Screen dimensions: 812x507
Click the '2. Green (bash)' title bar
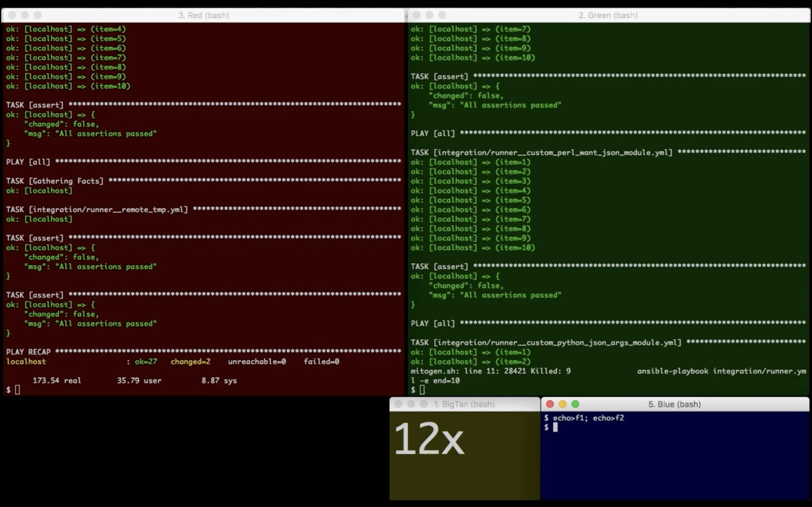tap(608, 15)
